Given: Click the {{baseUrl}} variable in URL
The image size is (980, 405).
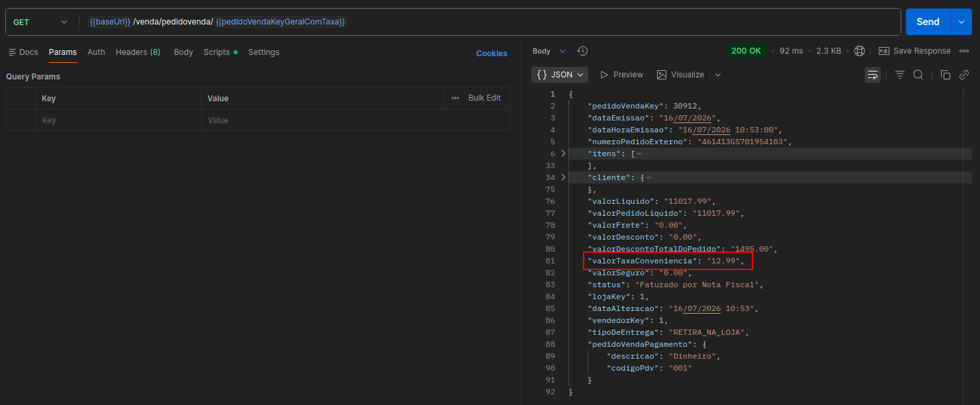Looking at the screenshot, I should click(x=110, y=22).
